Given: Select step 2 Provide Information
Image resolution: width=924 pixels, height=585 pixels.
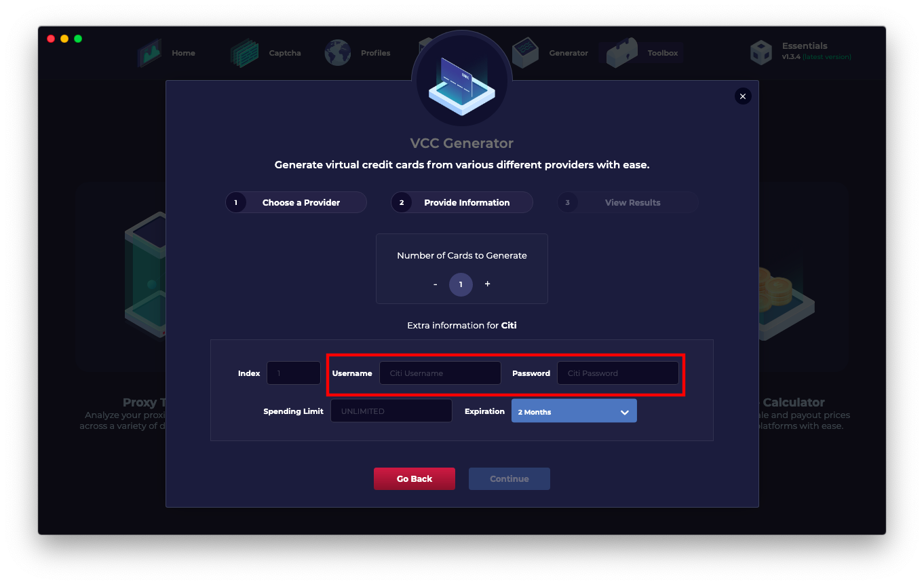Looking at the screenshot, I should point(462,202).
